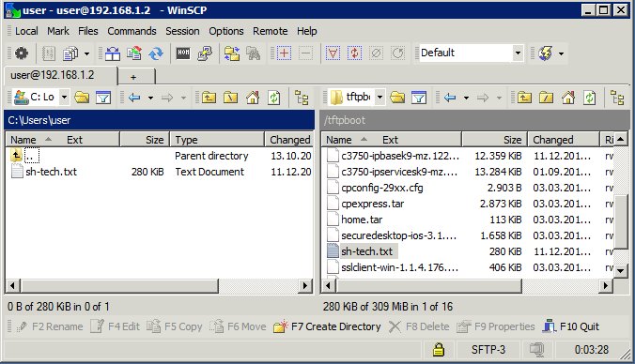Click the remote panel filter icon
Image resolution: width=635 pixels, height=364 pixels.
click(x=419, y=97)
